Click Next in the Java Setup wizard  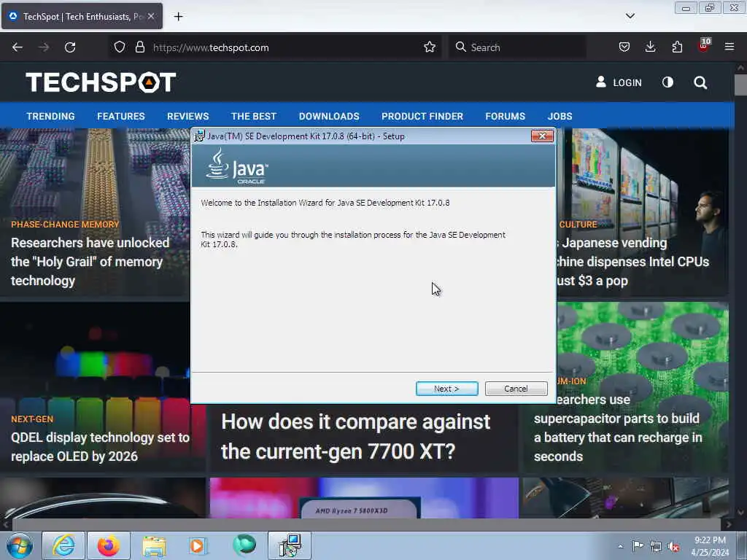[446, 389]
